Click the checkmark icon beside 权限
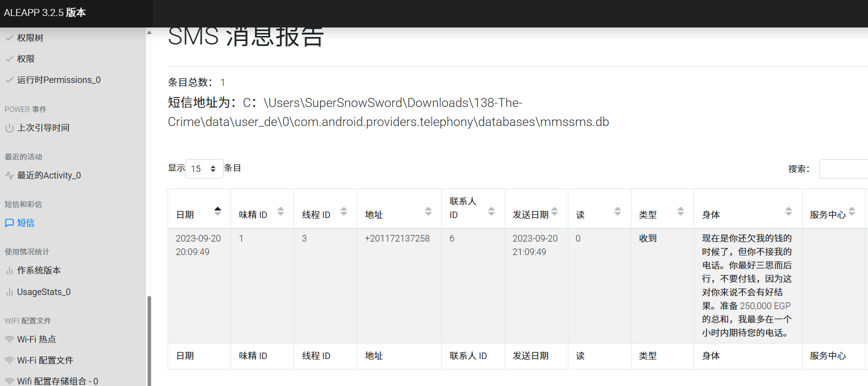Image resolution: width=868 pixels, height=386 pixels. (x=9, y=59)
